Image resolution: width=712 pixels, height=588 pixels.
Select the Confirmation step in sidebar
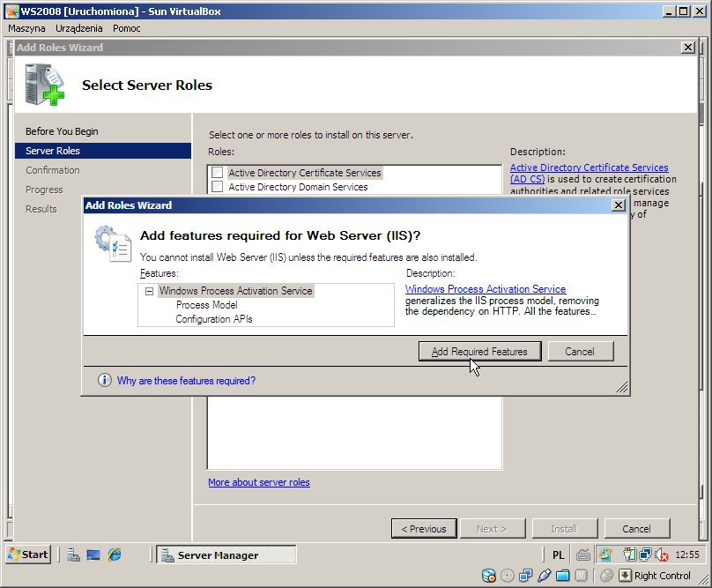click(53, 170)
